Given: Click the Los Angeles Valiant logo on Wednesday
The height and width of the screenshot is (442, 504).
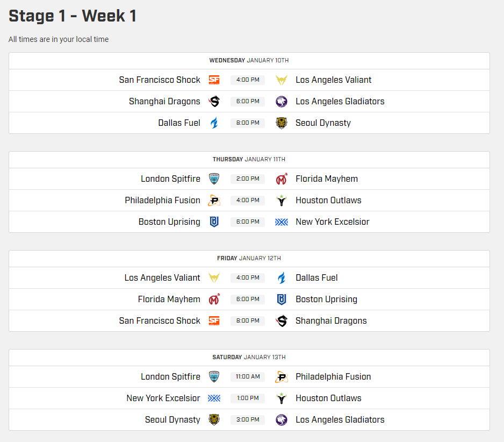Looking at the screenshot, I should pos(282,80).
